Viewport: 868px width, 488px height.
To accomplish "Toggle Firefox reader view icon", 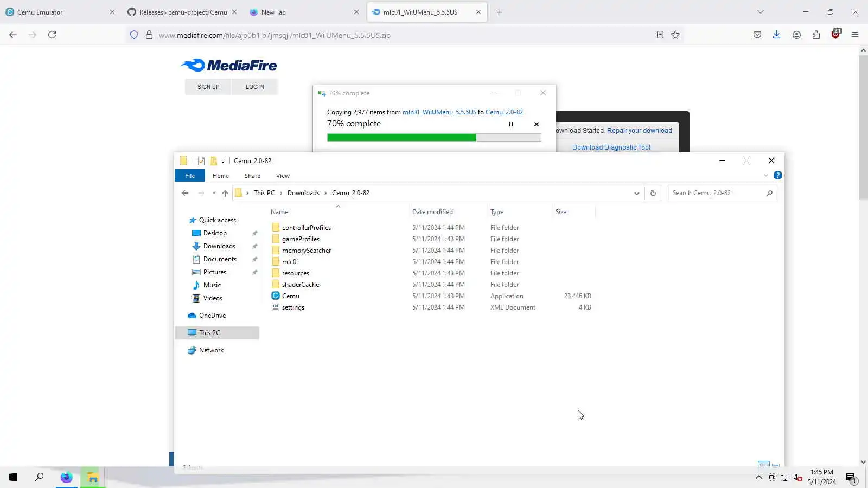I will click(660, 35).
